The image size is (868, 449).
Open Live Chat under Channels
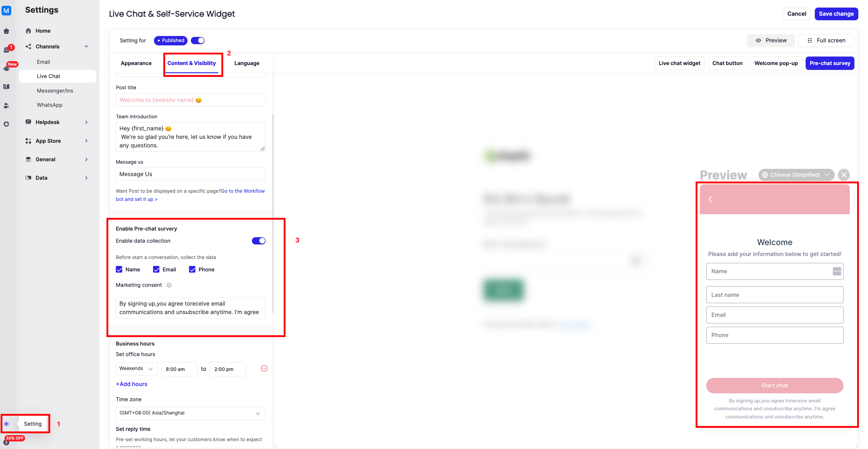point(57,76)
